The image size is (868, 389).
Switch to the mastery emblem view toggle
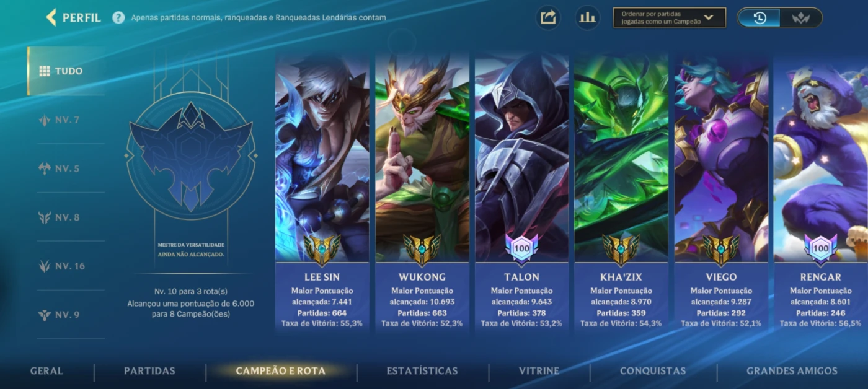click(800, 18)
